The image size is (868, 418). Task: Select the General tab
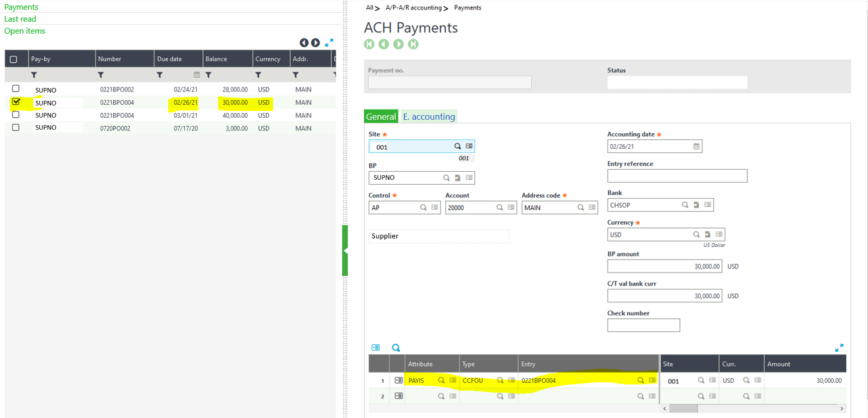coord(381,116)
